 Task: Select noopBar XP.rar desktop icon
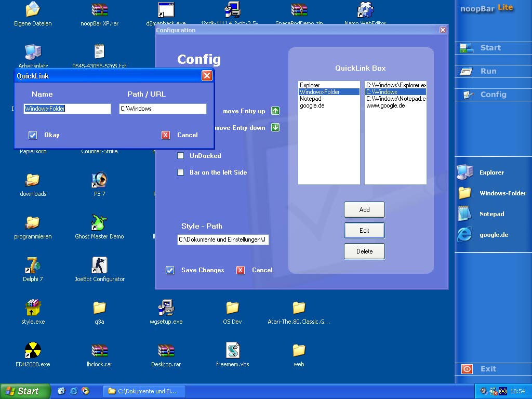(x=99, y=14)
